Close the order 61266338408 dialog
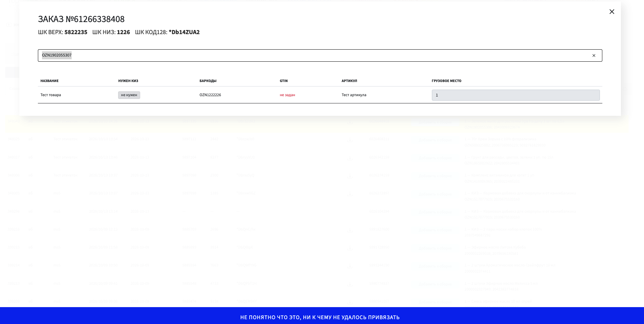Screen dimensions: 644x324 (612, 12)
